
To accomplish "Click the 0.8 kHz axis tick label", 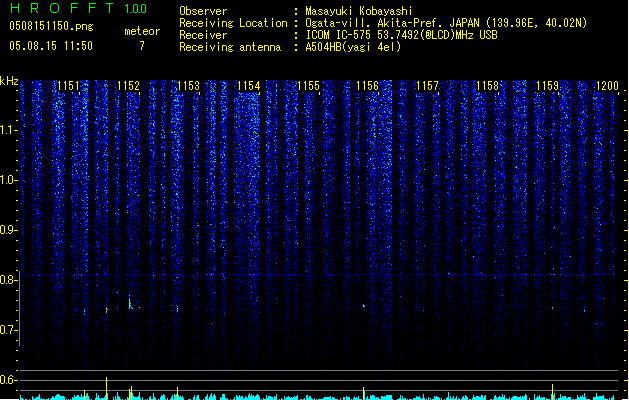I will (8, 280).
